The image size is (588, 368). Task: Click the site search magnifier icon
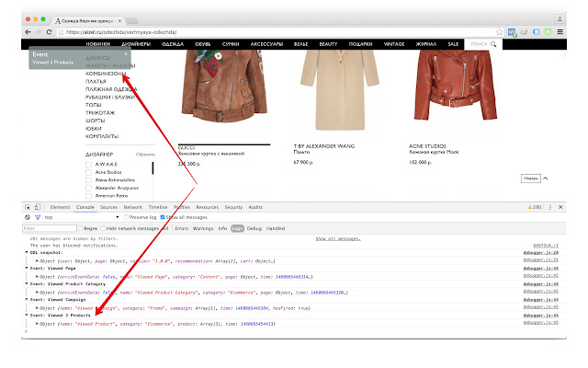493,43
